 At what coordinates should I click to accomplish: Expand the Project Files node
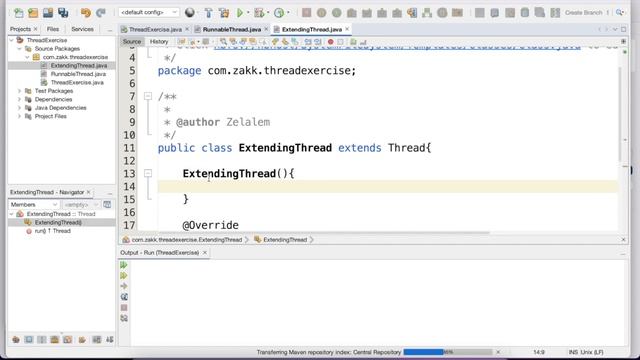[x=19, y=116]
